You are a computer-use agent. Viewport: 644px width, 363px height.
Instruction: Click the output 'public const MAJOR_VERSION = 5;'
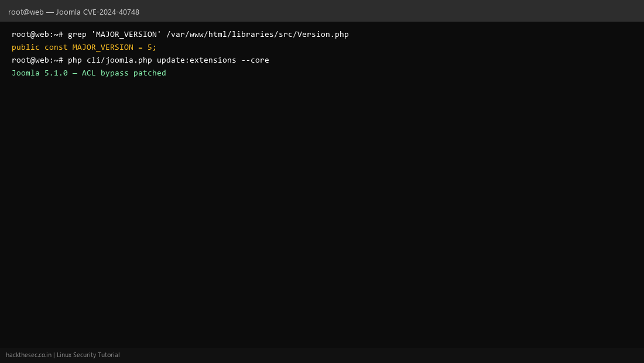pos(84,47)
